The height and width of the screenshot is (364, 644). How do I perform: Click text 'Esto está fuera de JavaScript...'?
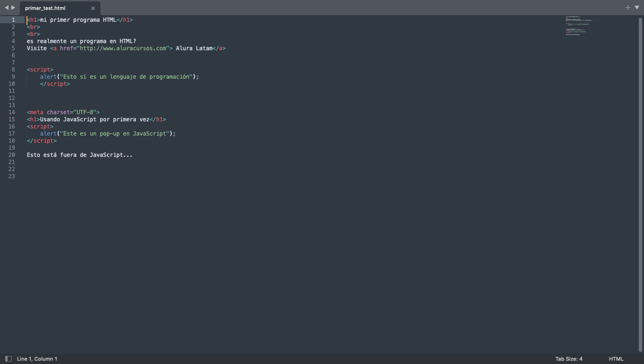[x=80, y=155]
